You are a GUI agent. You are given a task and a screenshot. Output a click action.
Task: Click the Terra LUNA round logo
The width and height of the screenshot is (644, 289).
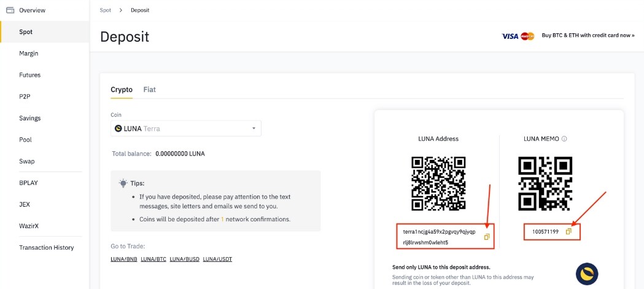pos(587,274)
